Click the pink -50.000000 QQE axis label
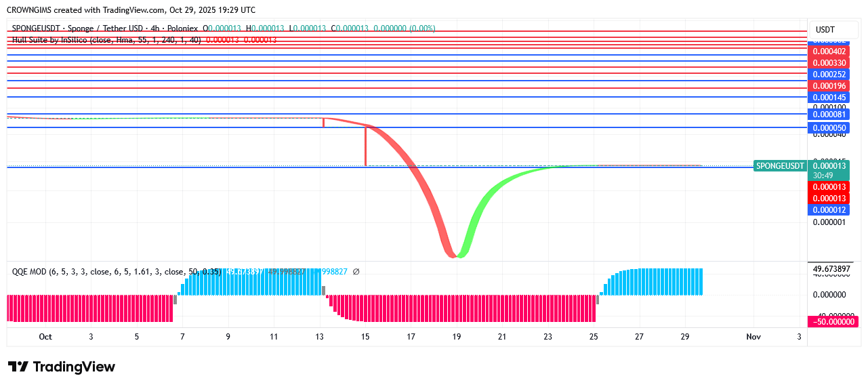This screenshot has width=868, height=387. 833,321
